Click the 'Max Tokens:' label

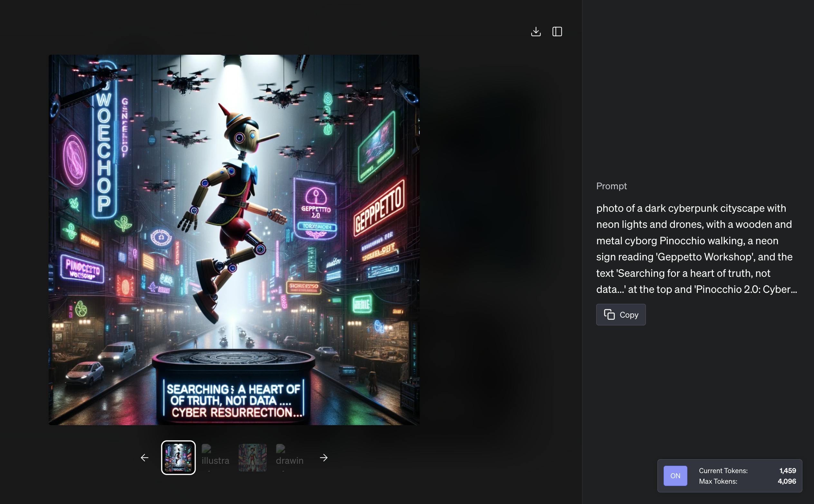pos(718,481)
